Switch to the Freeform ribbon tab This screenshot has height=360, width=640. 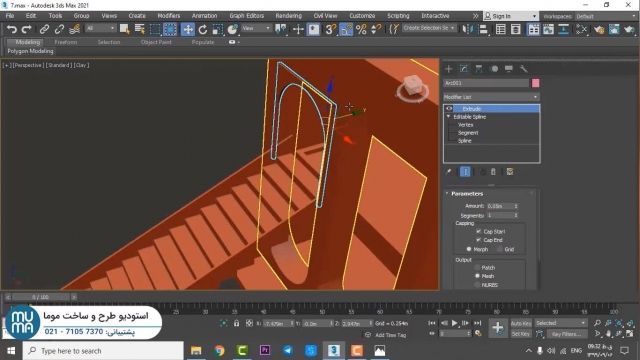coord(66,42)
